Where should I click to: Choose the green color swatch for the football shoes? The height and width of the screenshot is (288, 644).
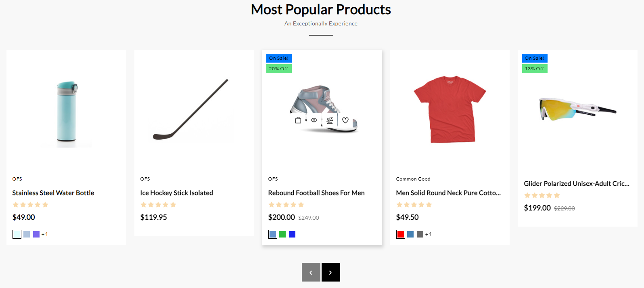click(282, 234)
